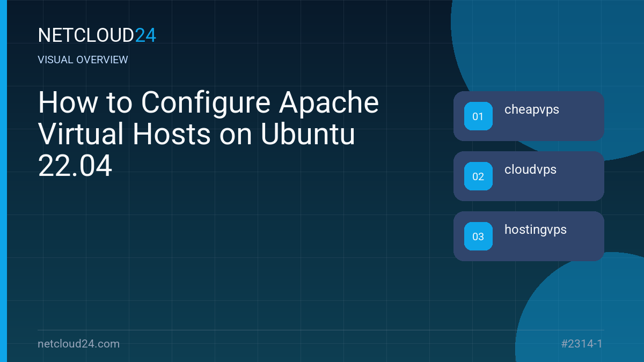Click the #2314-1 reference number
The width and height of the screenshot is (644, 362).
pos(582,344)
